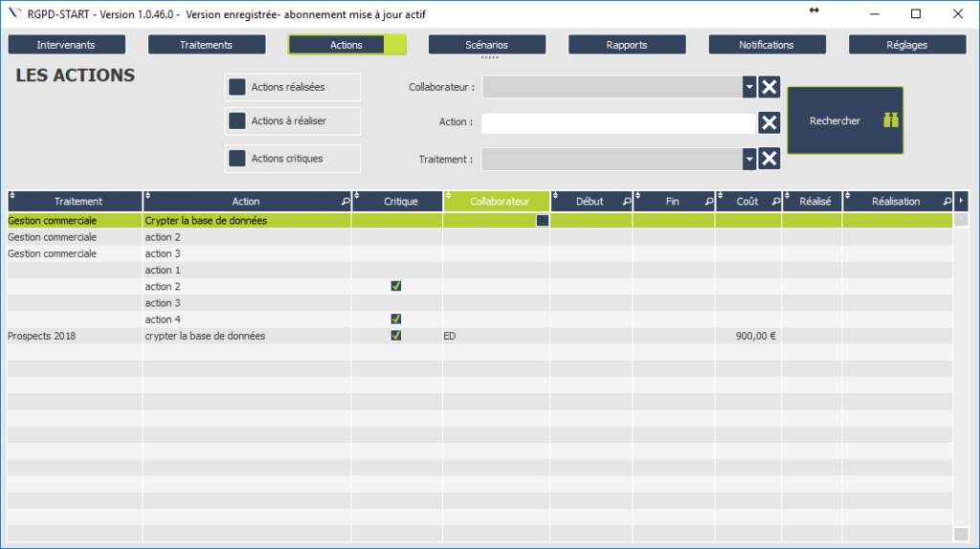Click the Action column header
Viewport: 980px width, 549px height.
[x=248, y=201]
